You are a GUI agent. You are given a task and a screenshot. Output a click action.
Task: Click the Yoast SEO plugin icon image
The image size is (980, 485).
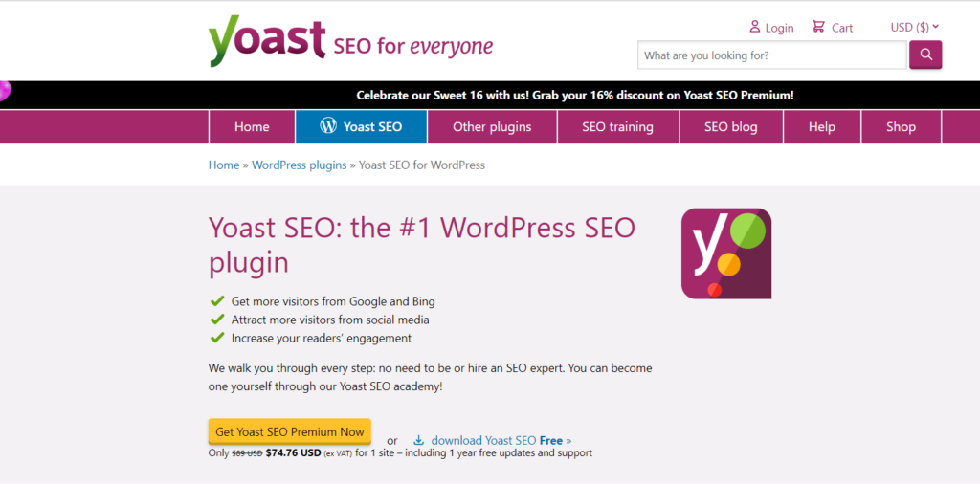pos(725,254)
